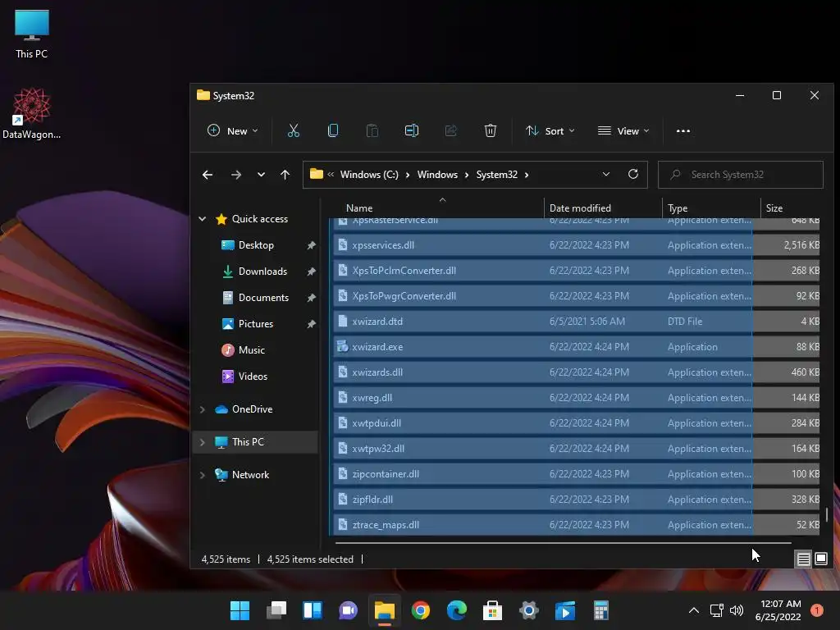Viewport: 840px width, 630px height.
Task: Launch Google Chrome from taskbar
Action: 421,610
